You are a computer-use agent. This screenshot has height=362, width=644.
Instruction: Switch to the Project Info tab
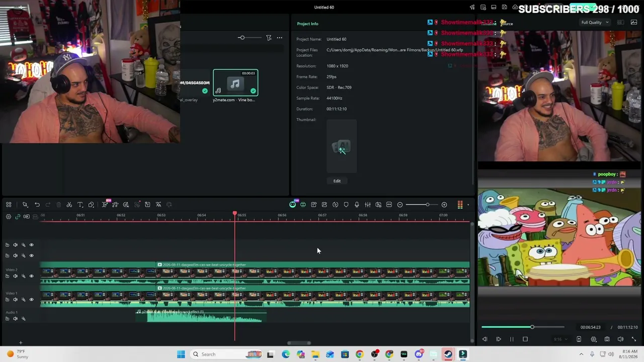307,24
